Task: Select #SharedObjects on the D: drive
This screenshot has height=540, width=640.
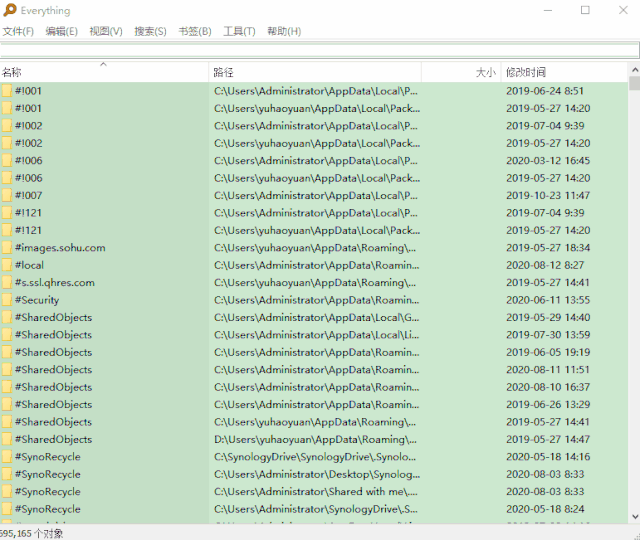Action: tap(314, 439)
